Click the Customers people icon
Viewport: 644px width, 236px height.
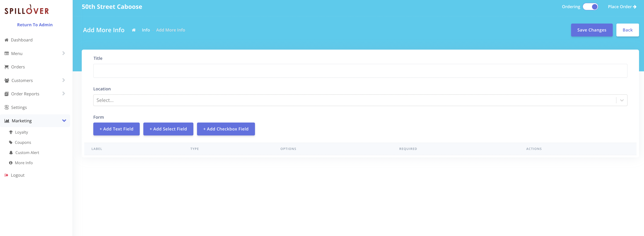pyautogui.click(x=7, y=80)
